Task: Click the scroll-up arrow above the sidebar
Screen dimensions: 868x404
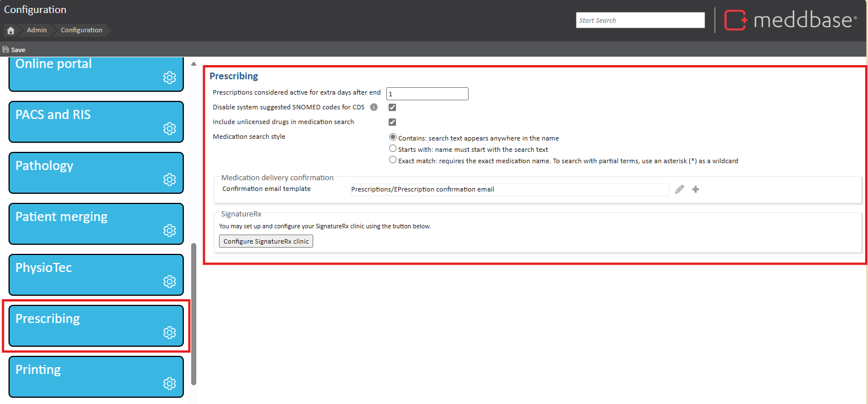Action: [x=193, y=63]
